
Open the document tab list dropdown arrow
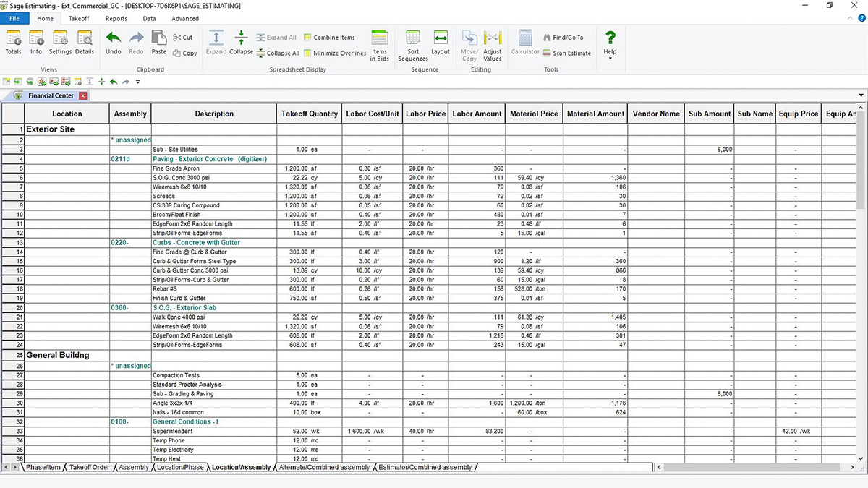861,95
